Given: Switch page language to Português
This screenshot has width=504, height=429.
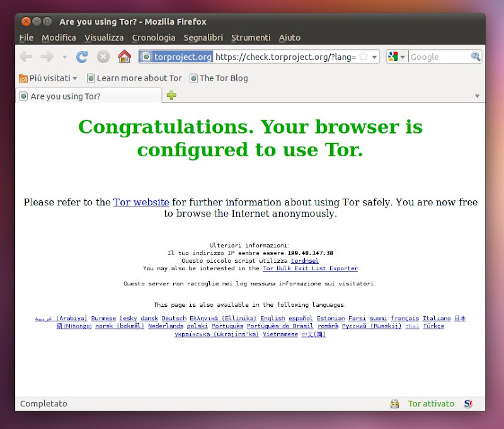Looking at the screenshot, I should [227, 326].
